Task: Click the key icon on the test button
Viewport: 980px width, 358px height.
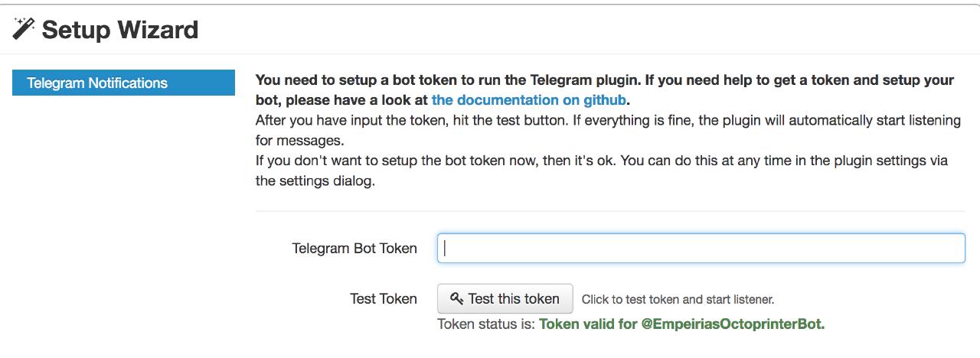Action: pos(457,298)
